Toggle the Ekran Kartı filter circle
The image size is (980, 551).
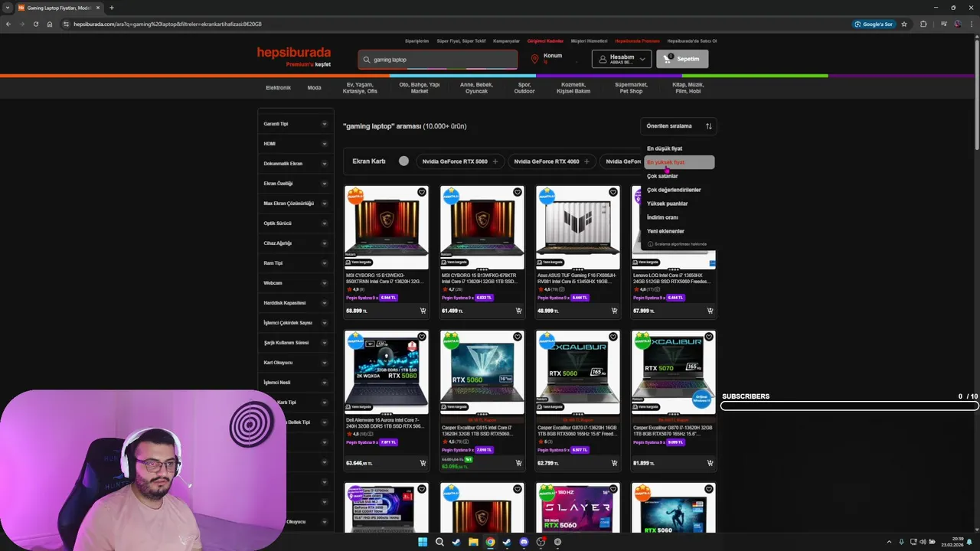[403, 161]
